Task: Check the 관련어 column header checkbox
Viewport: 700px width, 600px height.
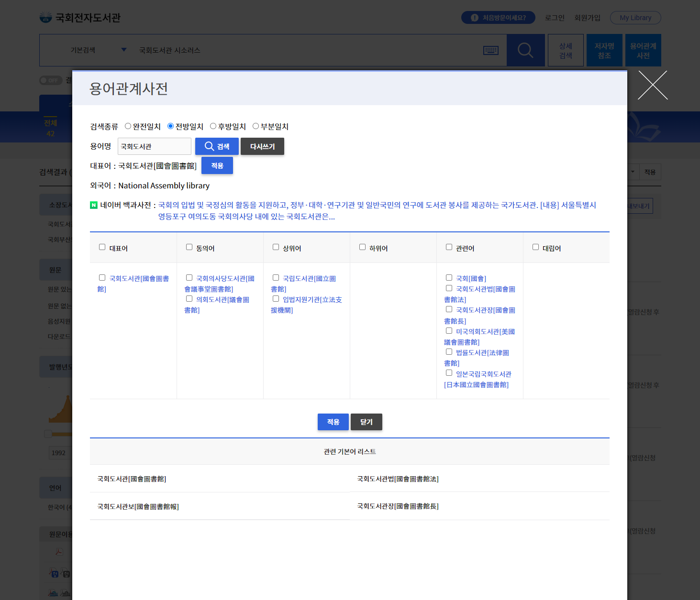Action: (x=449, y=247)
